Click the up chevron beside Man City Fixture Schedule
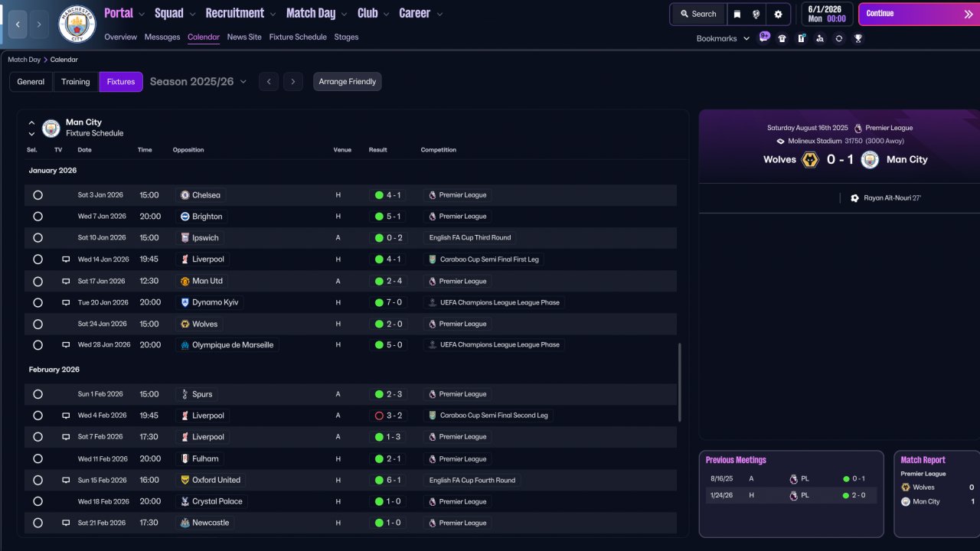980x551 pixels. 31,122
